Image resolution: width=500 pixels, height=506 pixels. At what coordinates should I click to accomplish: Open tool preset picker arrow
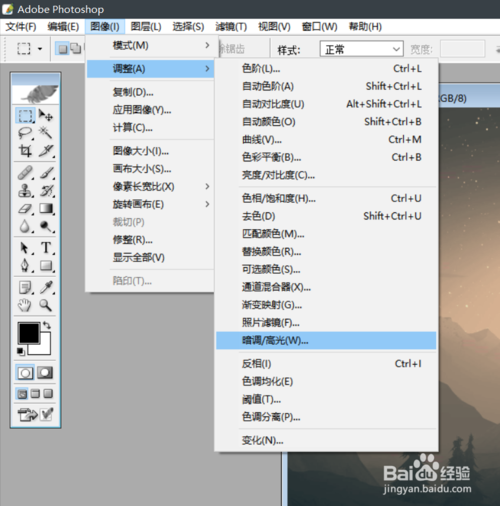click(x=40, y=49)
